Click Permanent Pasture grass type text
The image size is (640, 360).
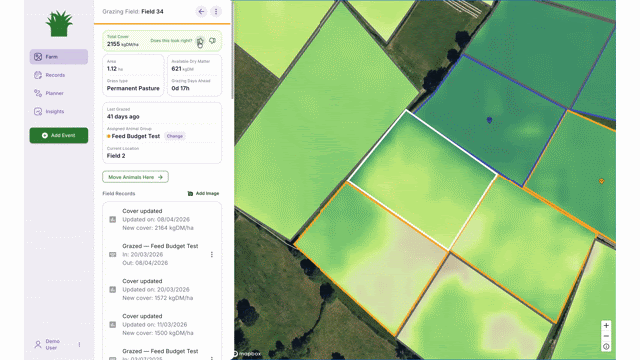click(133, 88)
